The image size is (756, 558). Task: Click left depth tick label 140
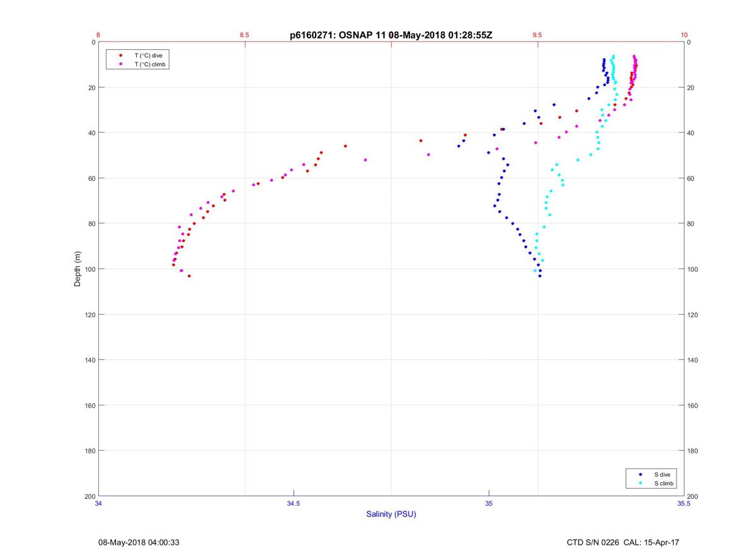[x=89, y=360]
